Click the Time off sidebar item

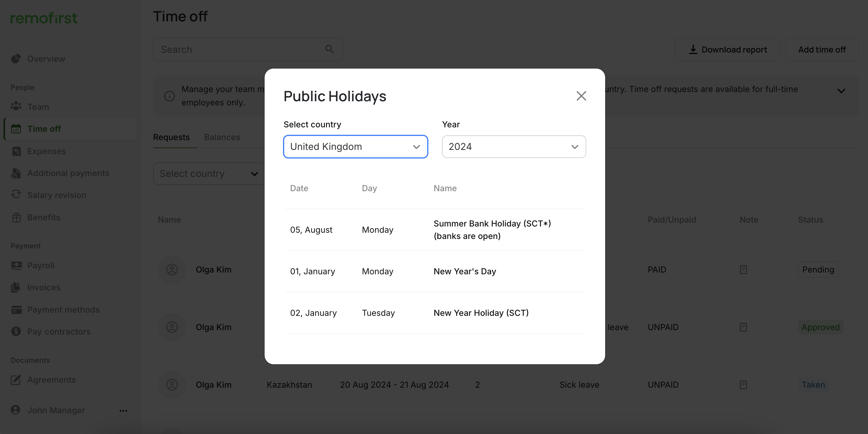[70, 129]
